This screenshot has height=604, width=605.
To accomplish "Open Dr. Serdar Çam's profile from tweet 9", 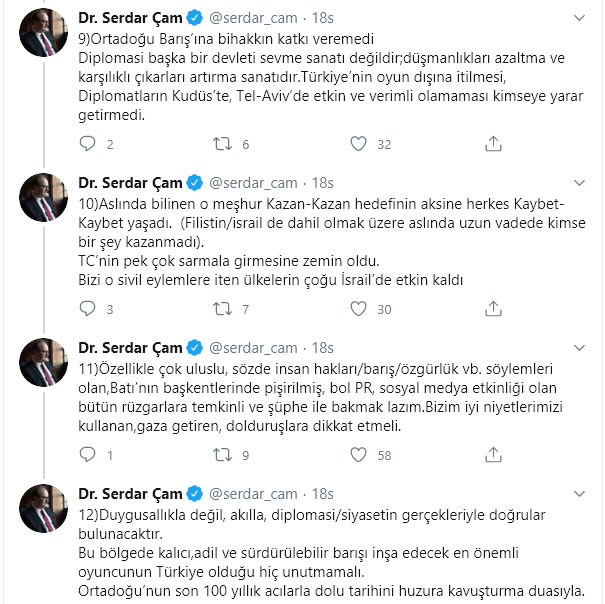I will pos(130,19).
